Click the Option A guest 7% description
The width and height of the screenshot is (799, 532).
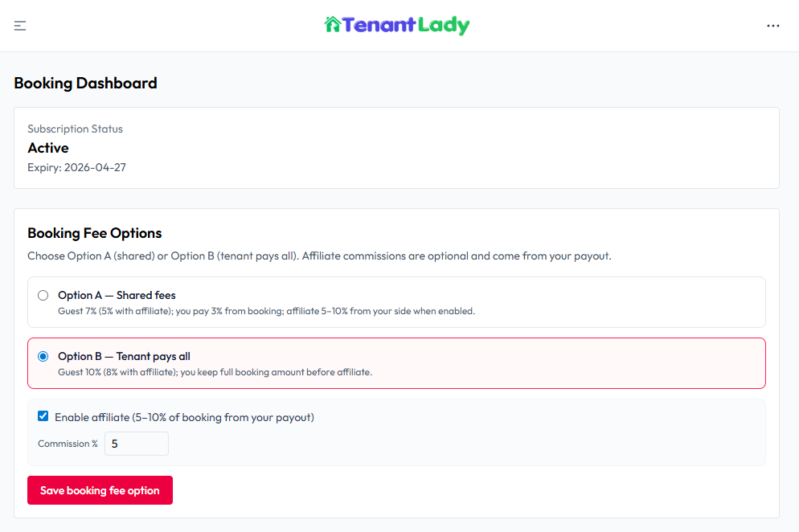(266, 311)
